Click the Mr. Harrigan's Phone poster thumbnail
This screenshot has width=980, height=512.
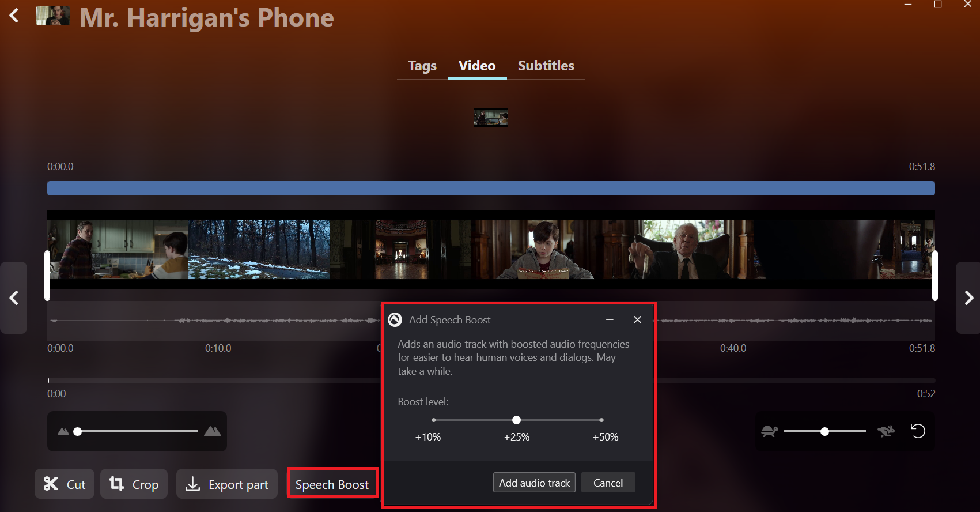pyautogui.click(x=53, y=16)
